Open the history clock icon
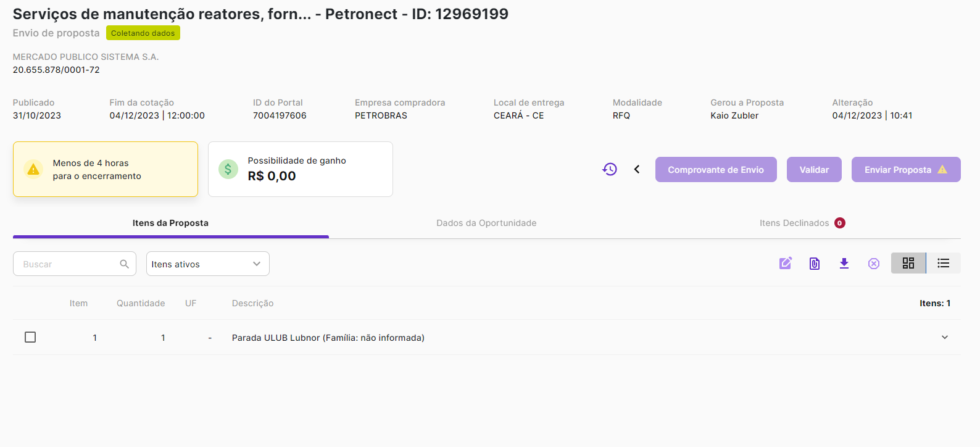Viewport: 980px width, 447px height. (610, 169)
